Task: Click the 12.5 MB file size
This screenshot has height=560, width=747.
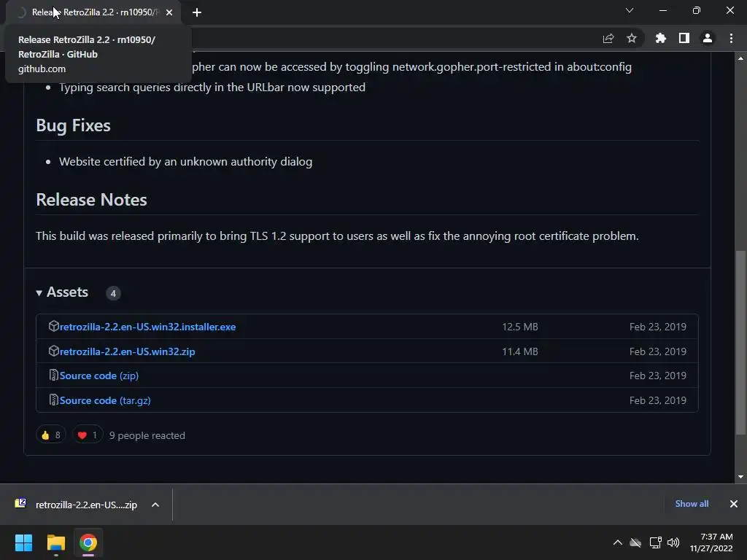Action: click(x=519, y=327)
